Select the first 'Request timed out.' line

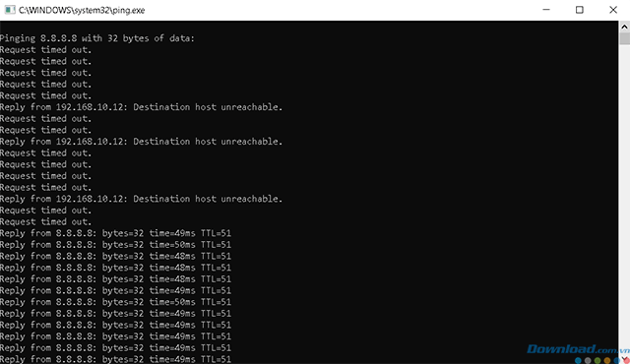click(x=46, y=50)
